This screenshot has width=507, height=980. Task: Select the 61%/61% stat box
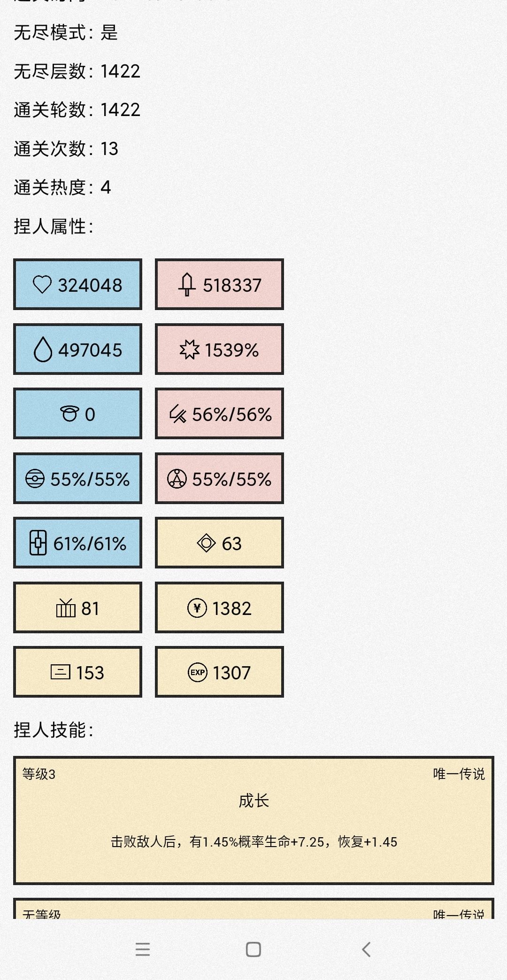[x=77, y=543]
